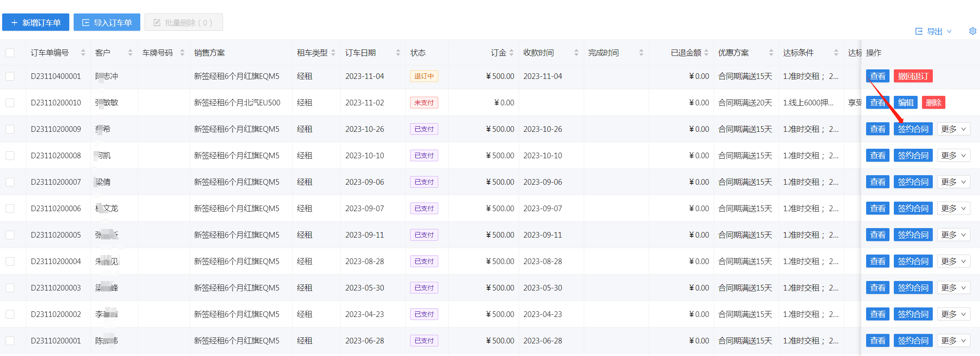The width and height of the screenshot is (980, 356).
Task: Sort by 客户 column using sort arrows
Action: 130,52
